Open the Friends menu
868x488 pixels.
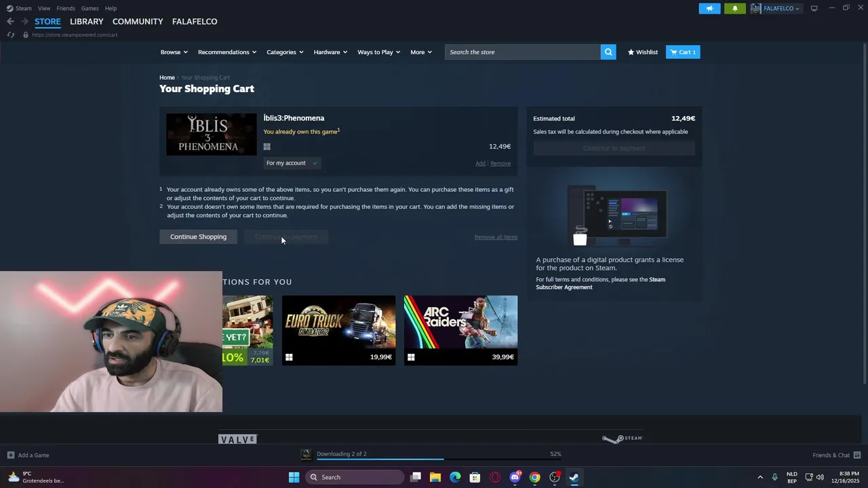pyautogui.click(x=66, y=8)
